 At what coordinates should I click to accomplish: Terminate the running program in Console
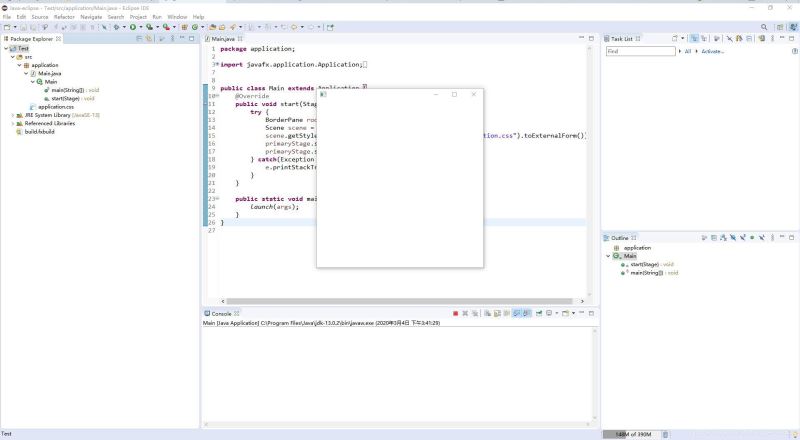click(x=455, y=313)
